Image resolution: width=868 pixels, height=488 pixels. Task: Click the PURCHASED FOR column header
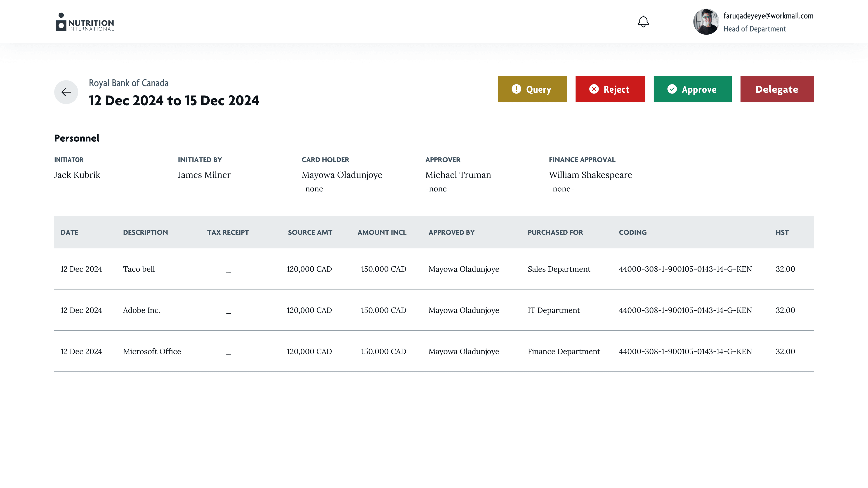[x=555, y=232]
